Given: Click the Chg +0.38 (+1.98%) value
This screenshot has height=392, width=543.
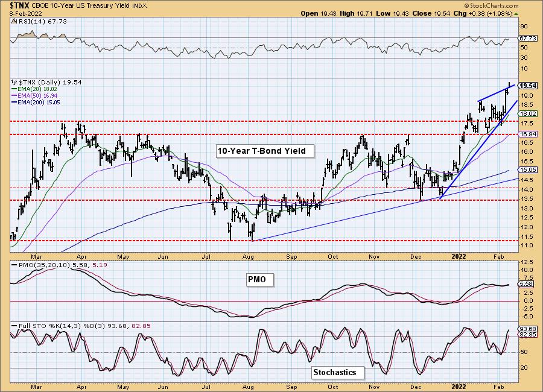Looking at the screenshot, I should [483, 13].
